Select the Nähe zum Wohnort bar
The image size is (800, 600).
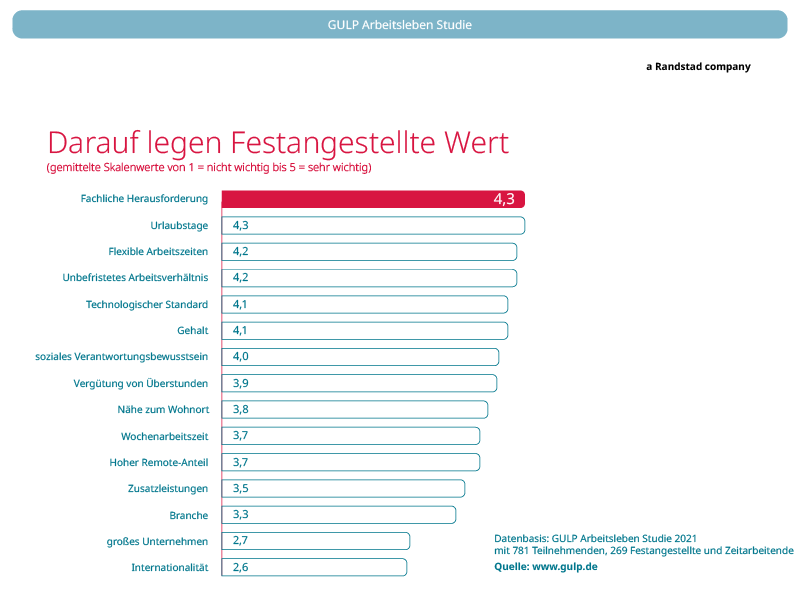coord(354,409)
